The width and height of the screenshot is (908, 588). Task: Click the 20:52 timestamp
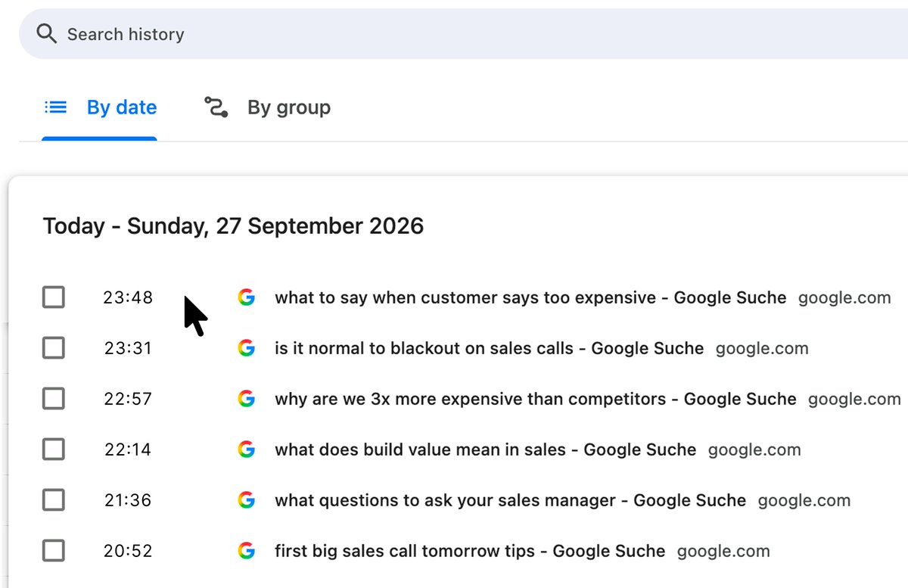tap(128, 551)
